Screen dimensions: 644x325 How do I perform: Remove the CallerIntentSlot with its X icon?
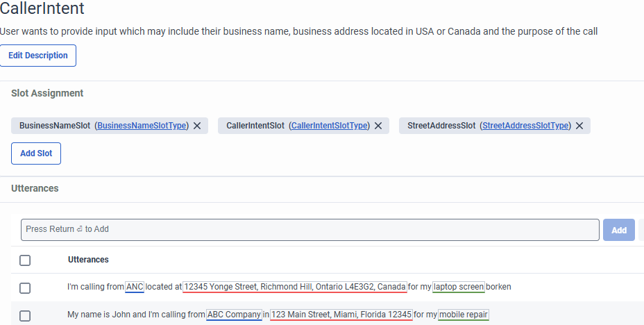378,126
